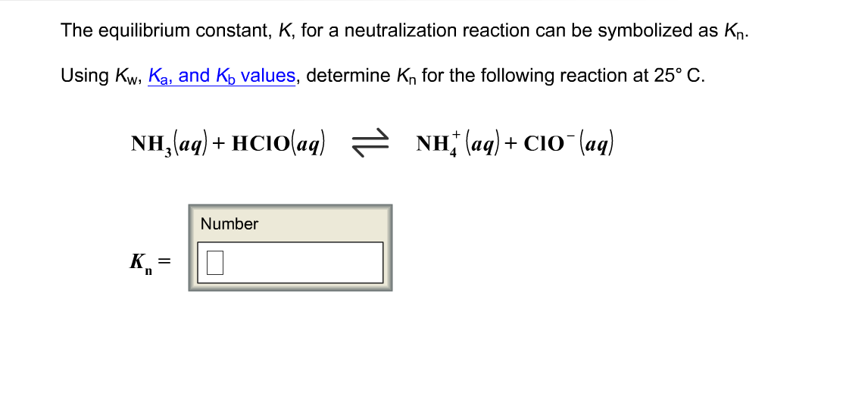
Task: Click the Kn symbol ending the first sentence
Action: click(735, 32)
